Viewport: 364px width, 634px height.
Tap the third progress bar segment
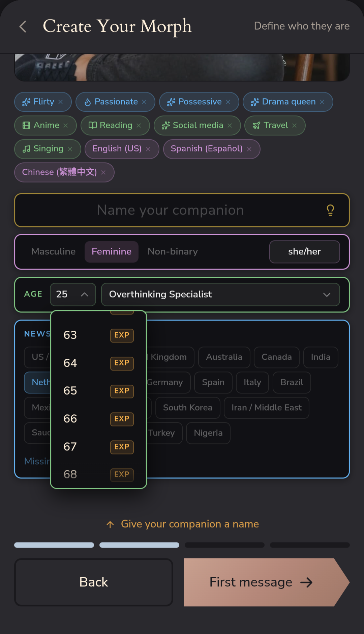point(224,545)
